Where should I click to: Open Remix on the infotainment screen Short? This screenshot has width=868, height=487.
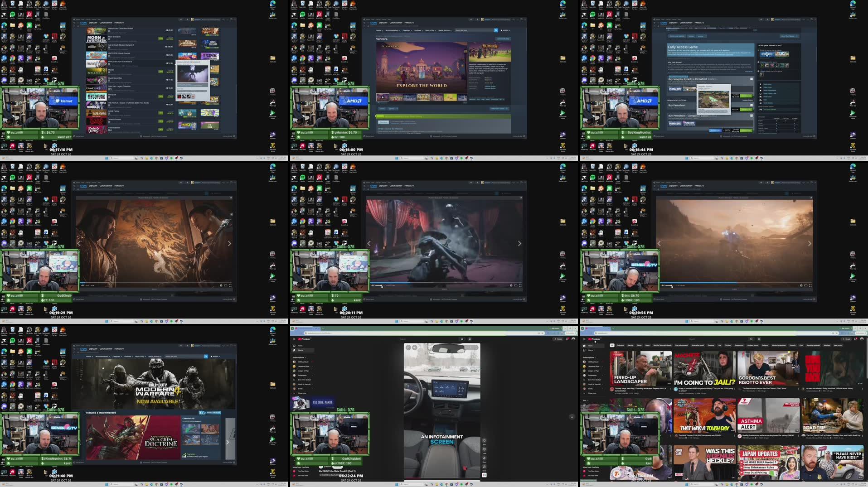pos(484,467)
